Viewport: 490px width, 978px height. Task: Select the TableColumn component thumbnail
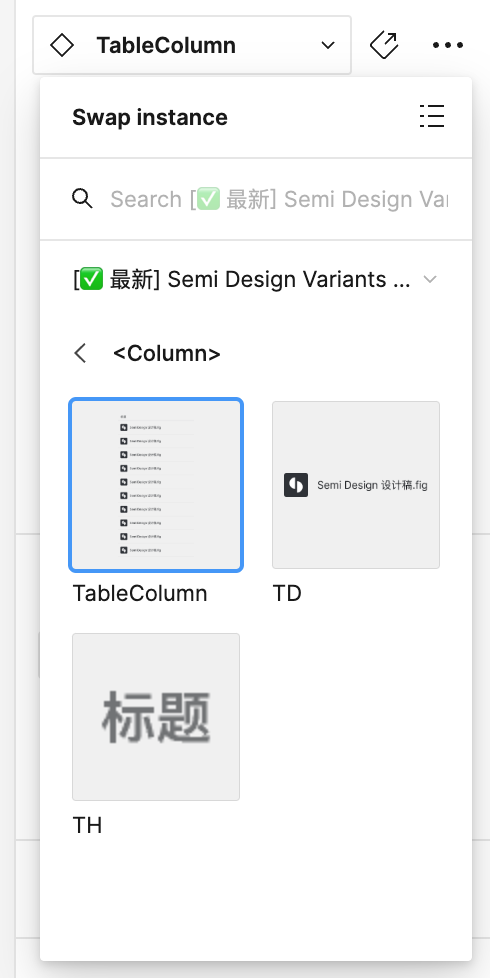(x=156, y=485)
